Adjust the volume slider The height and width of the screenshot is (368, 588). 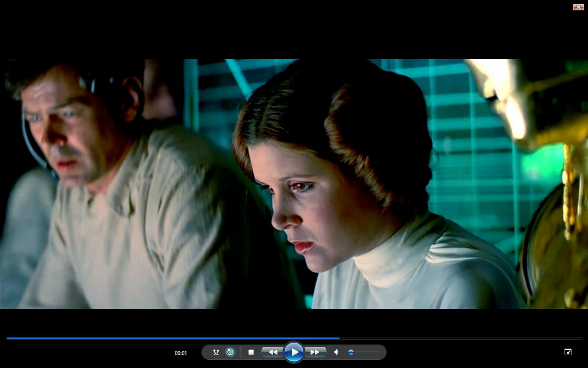364,352
